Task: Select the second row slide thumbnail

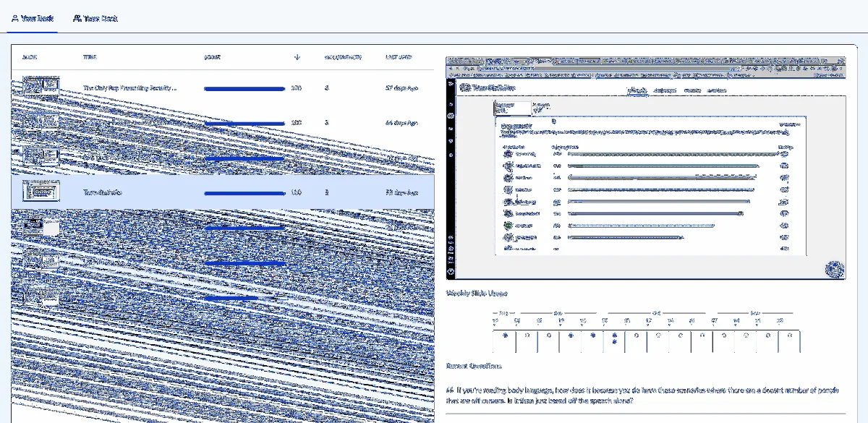Action: [41, 122]
